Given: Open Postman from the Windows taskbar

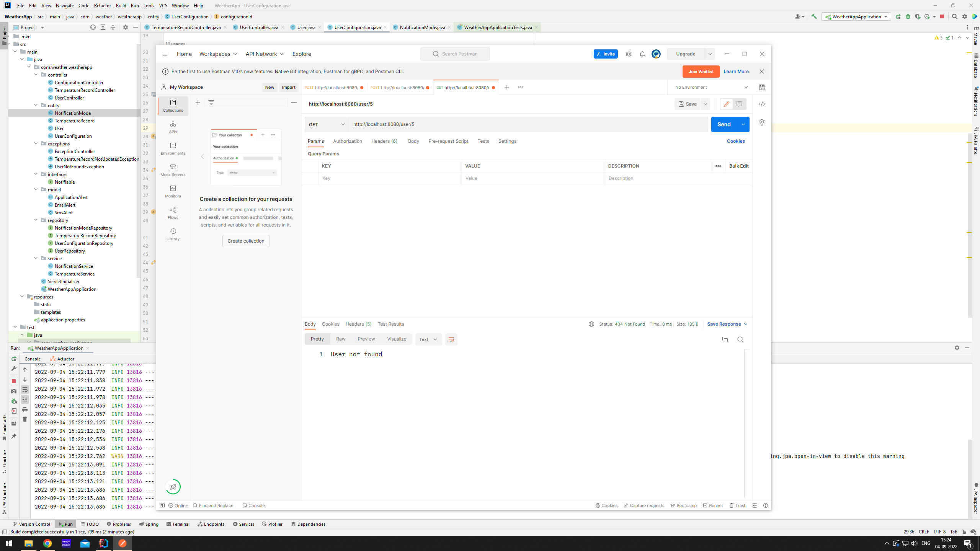Looking at the screenshot, I should (x=122, y=543).
